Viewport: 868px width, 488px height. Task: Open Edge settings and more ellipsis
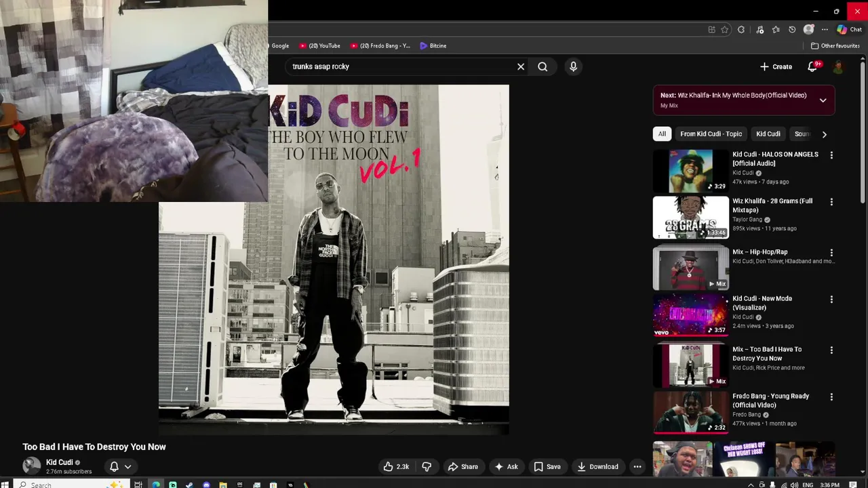pyautogui.click(x=825, y=29)
